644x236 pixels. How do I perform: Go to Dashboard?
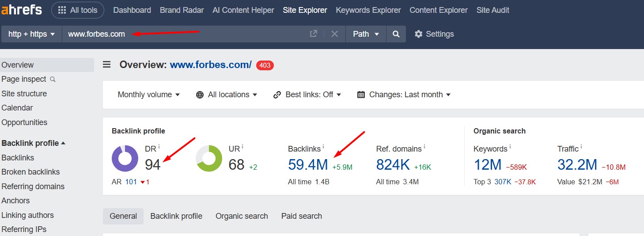[x=132, y=10]
